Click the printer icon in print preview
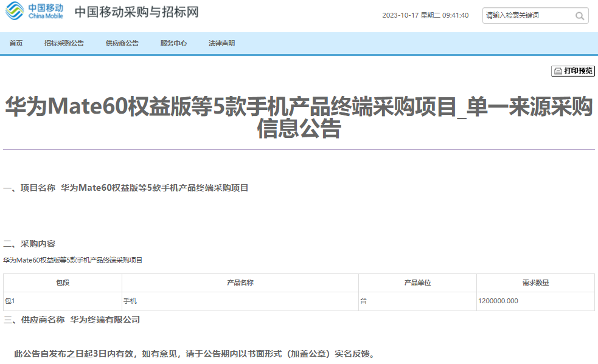 [558, 71]
